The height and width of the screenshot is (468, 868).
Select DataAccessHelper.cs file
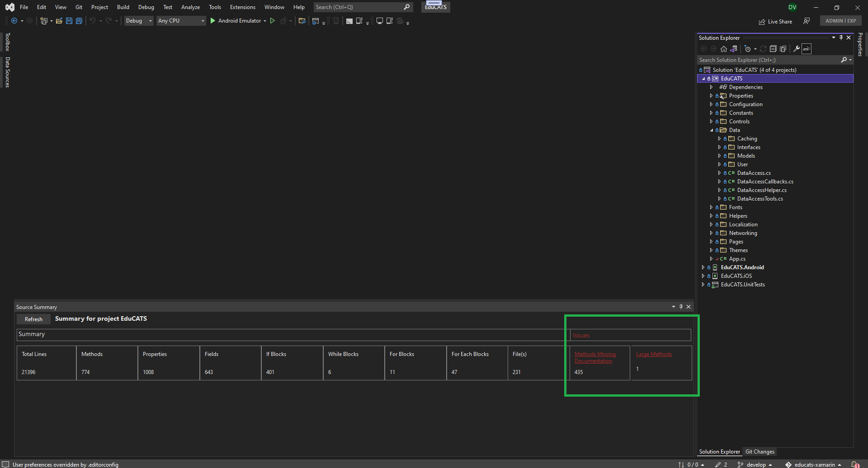[762, 190]
